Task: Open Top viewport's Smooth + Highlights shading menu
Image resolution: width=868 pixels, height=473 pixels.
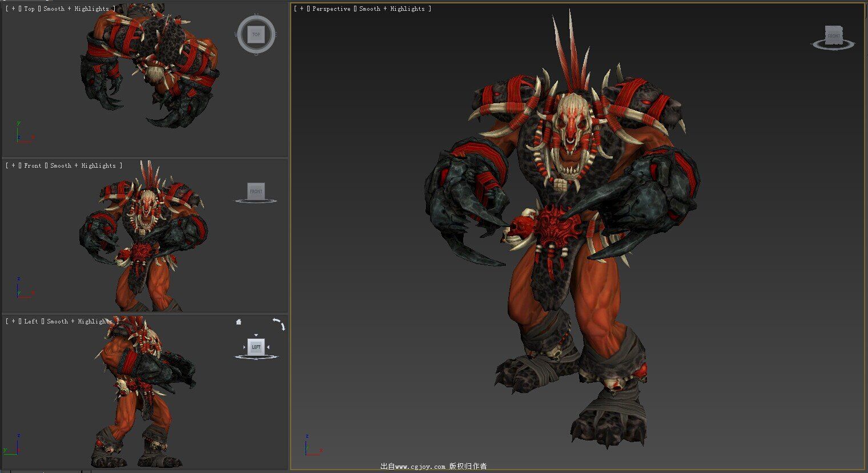Action: pos(76,9)
